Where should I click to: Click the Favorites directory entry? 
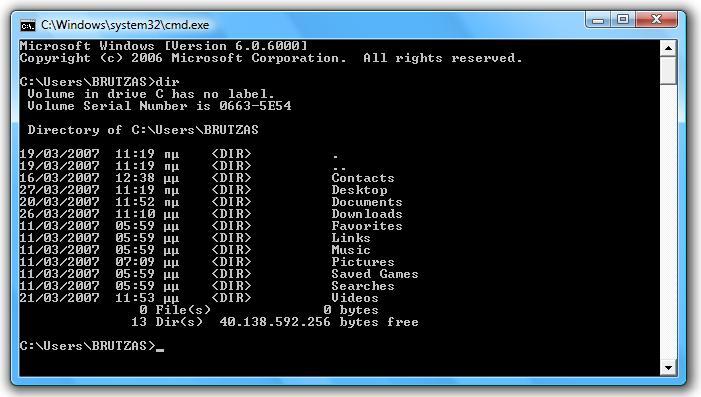pyautogui.click(x=367, y=226)
